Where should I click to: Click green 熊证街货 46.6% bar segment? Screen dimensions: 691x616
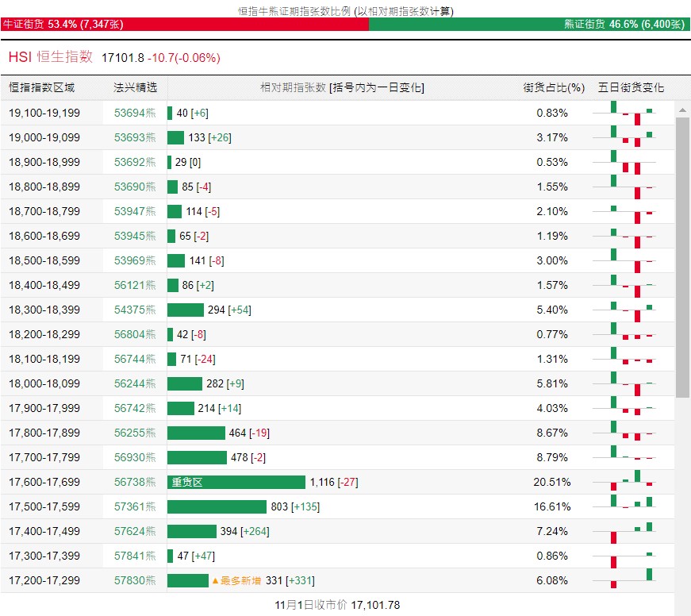click(529, 24)
